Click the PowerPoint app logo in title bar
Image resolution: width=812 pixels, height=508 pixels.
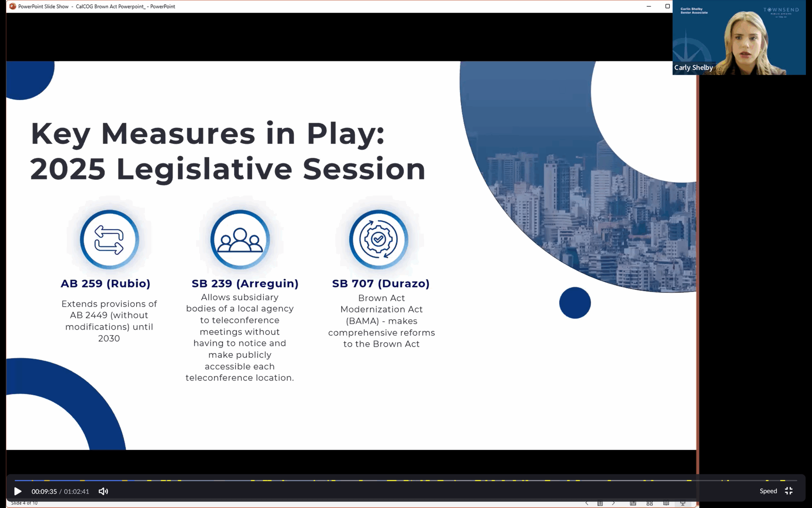click(13, 6)
